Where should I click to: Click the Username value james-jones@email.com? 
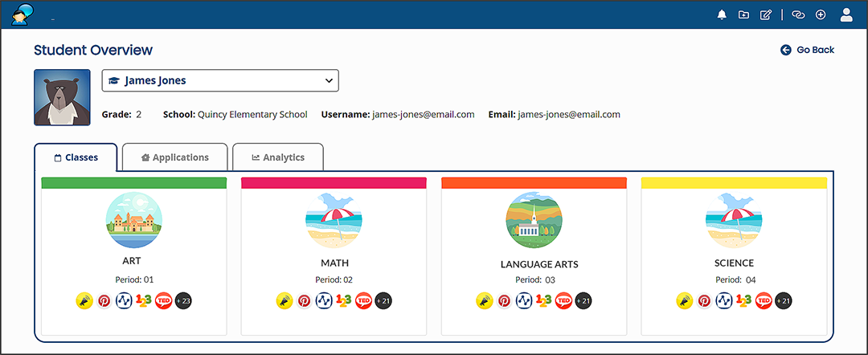tap(424, 115)
